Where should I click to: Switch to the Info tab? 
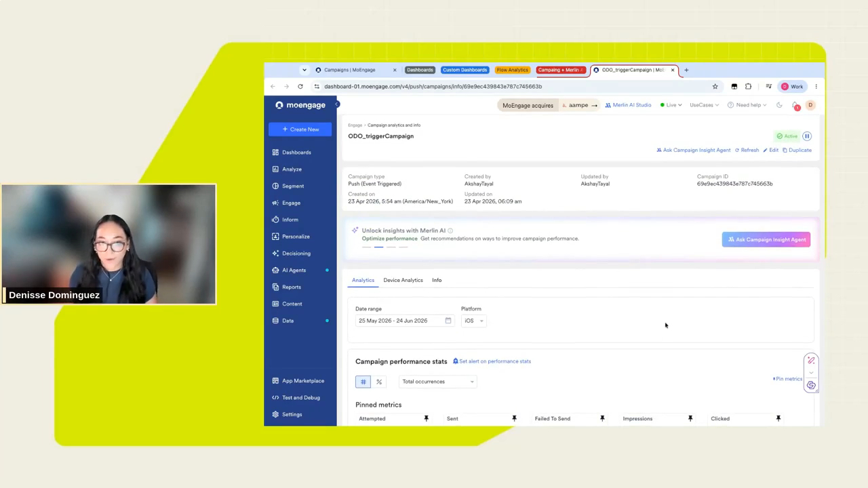437,280
